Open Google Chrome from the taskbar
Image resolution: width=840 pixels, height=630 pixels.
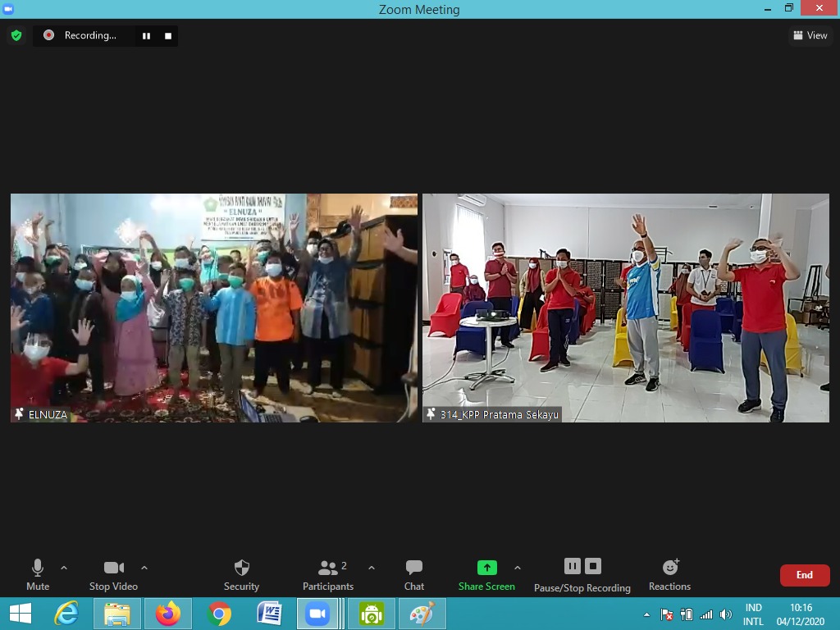219,614
